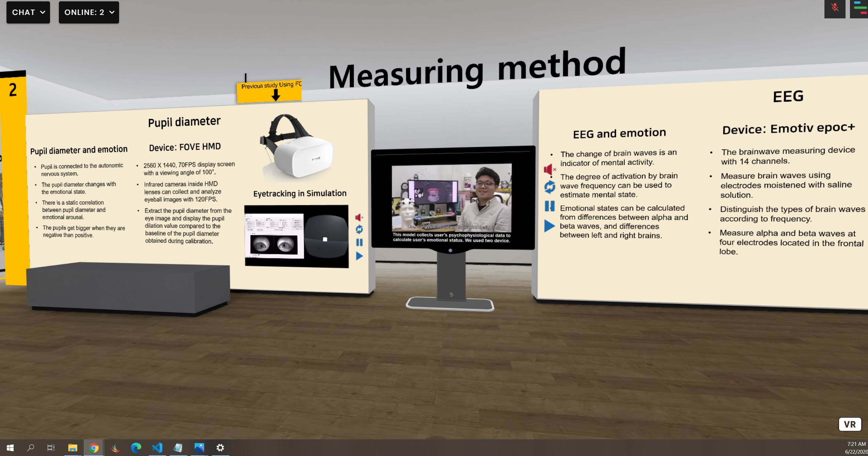
Task: Open Settings gear in taskbar
Action: pos(220,448)
